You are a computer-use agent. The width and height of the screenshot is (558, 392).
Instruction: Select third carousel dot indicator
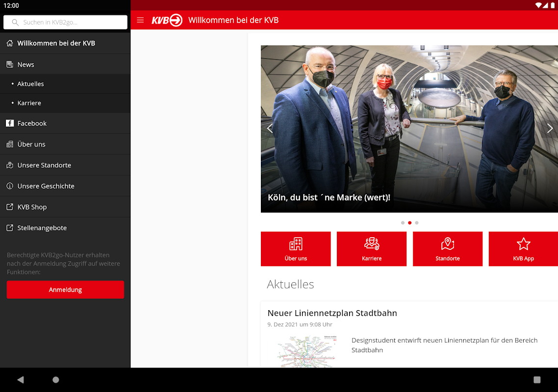pyautogui.click(x=417, y=222)
